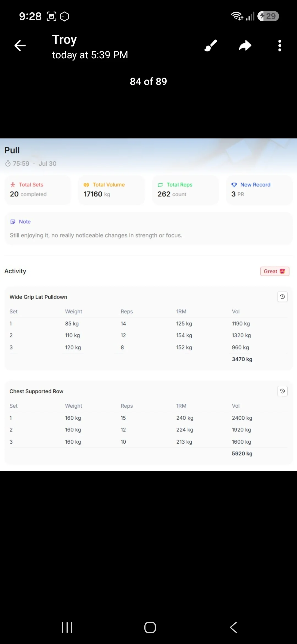297x644 pixels.
Task: Tap the Android recent apps button
Action: 67,627
